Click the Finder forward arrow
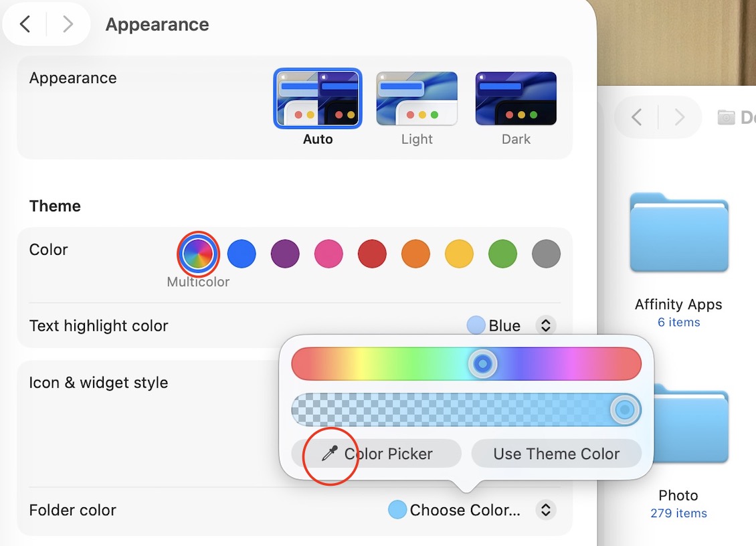This screenshot has height=546, width=756. click(x=679, y=116)
